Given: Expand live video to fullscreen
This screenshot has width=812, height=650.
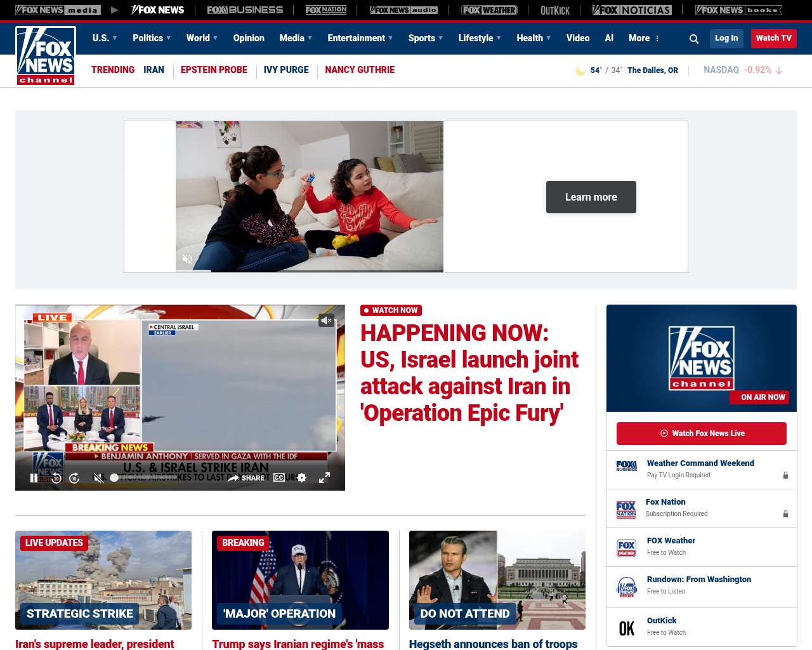Looking at the screenshot, I should click(x=324, y=478).
